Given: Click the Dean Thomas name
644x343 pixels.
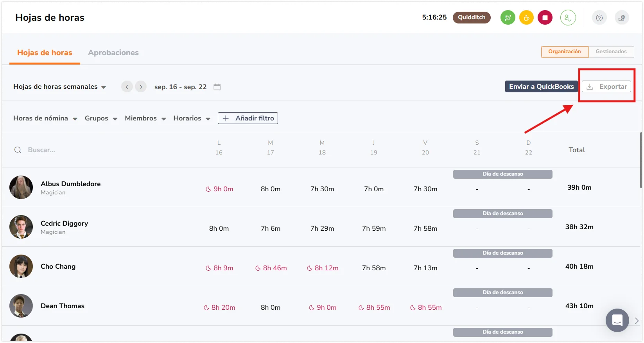Looking at the screenshot, I should point(63,306).
